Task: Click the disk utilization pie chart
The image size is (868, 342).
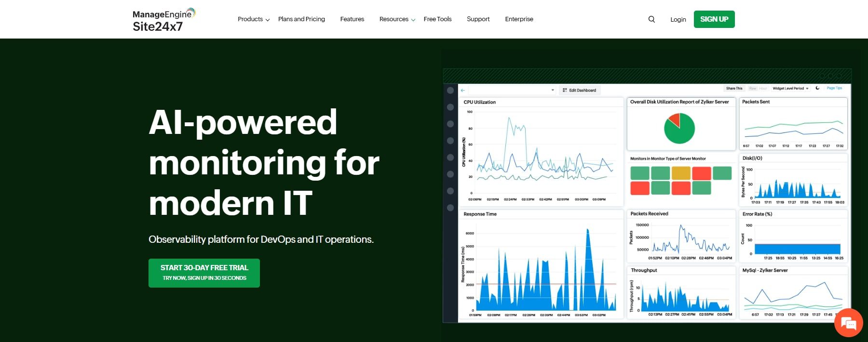Action: (679, 129)
